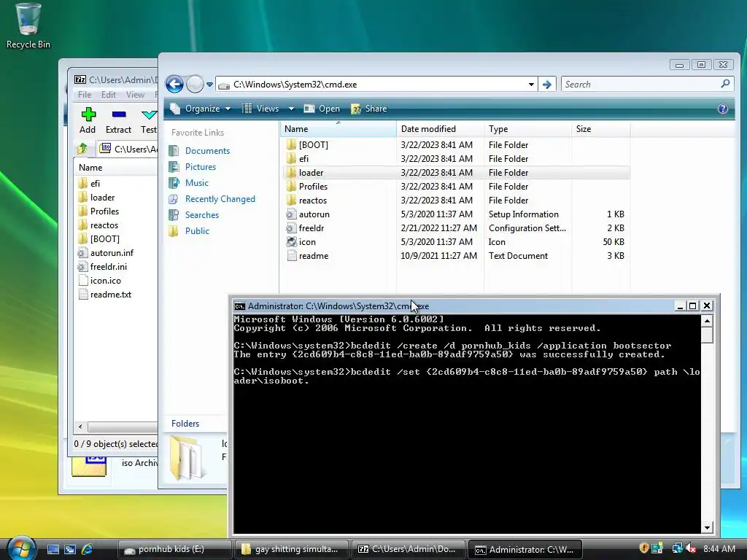Click Open in the Explorer toolbar
The height and width of the screenshot is (560, 747).
pyautogui.click(x=322, y=109)
